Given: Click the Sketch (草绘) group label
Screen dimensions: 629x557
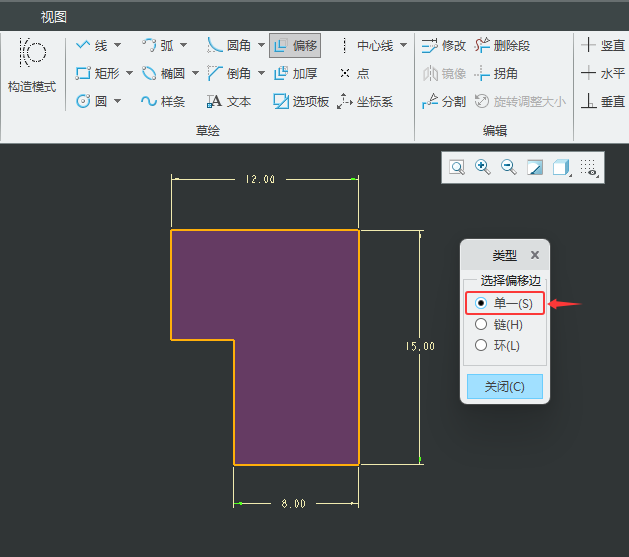Looking at the screenshot, I should click(x=207, y=130).
